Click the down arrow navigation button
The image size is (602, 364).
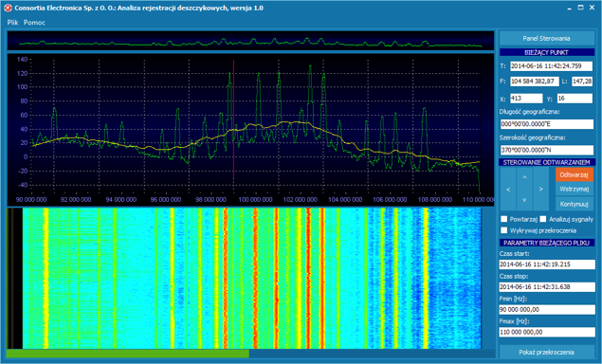pos(524,200)
